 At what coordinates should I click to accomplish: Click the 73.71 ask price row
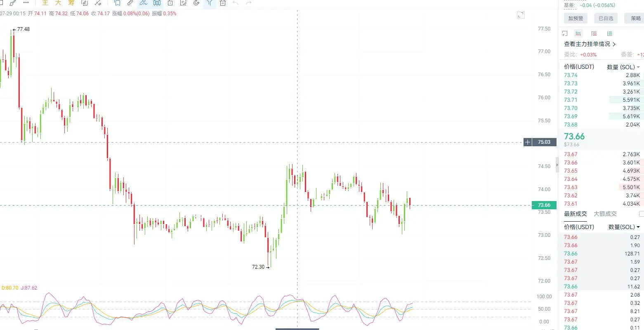[603, 100]
